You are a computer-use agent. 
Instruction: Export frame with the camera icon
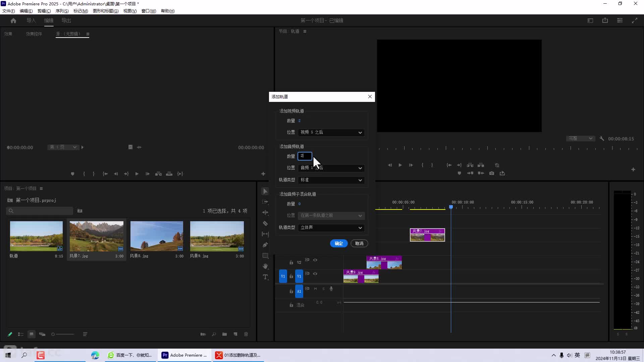coord(491,173)
